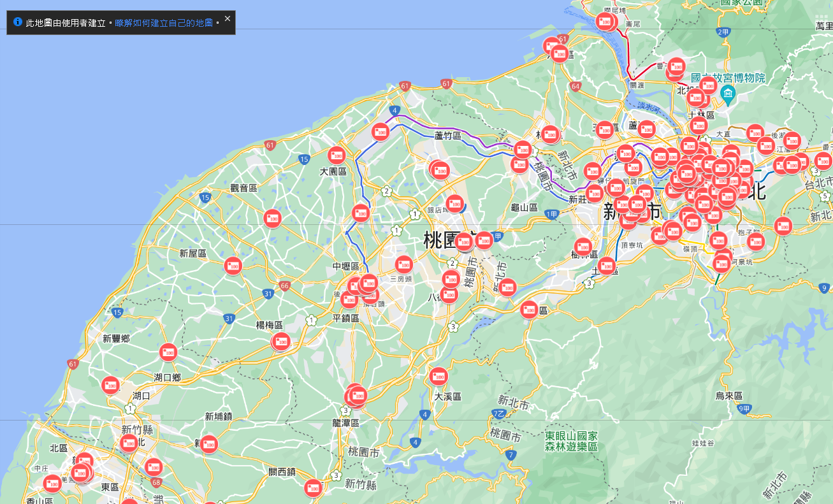Screen dimensions: 833x504
Task: Open the marker above 三房頭 label
Action: [404, 264]
